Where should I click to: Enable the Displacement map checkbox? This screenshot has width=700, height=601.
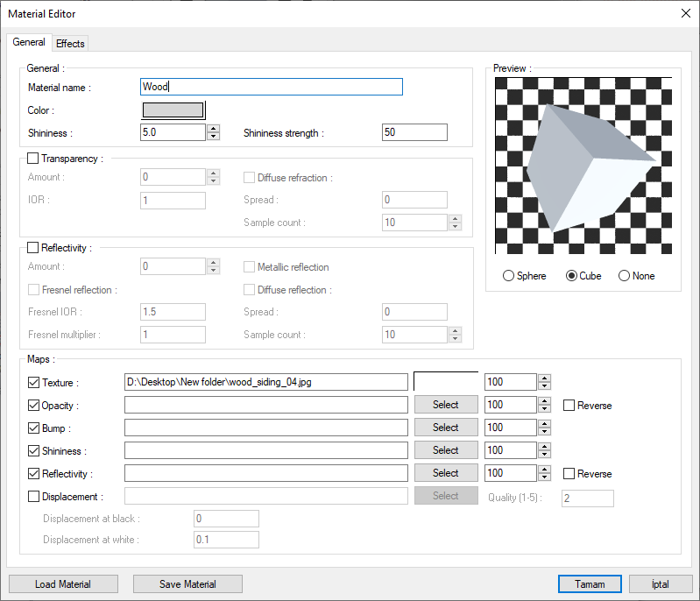pyautogui.click(x=34, y=497)
